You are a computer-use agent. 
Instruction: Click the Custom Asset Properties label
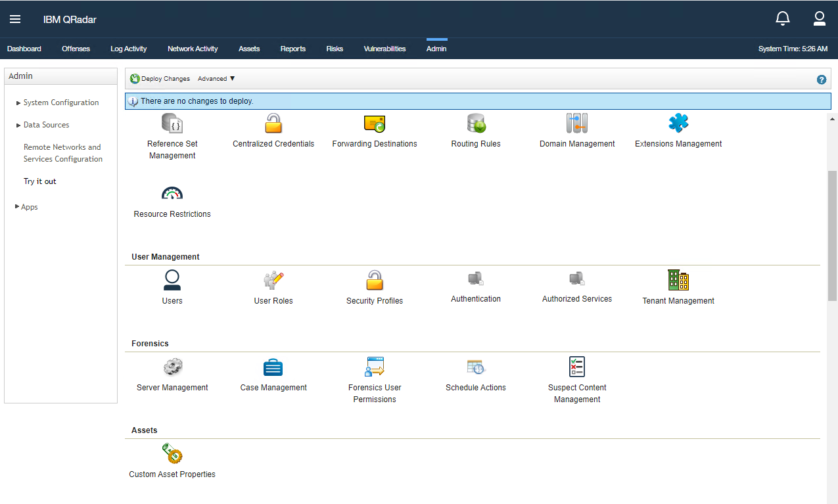click(172, 474)
